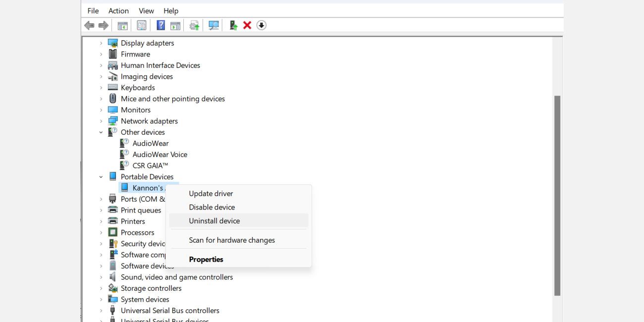Open the Properties icon on the toolbar
644x322 pixels.
click(x=142, y=25)
